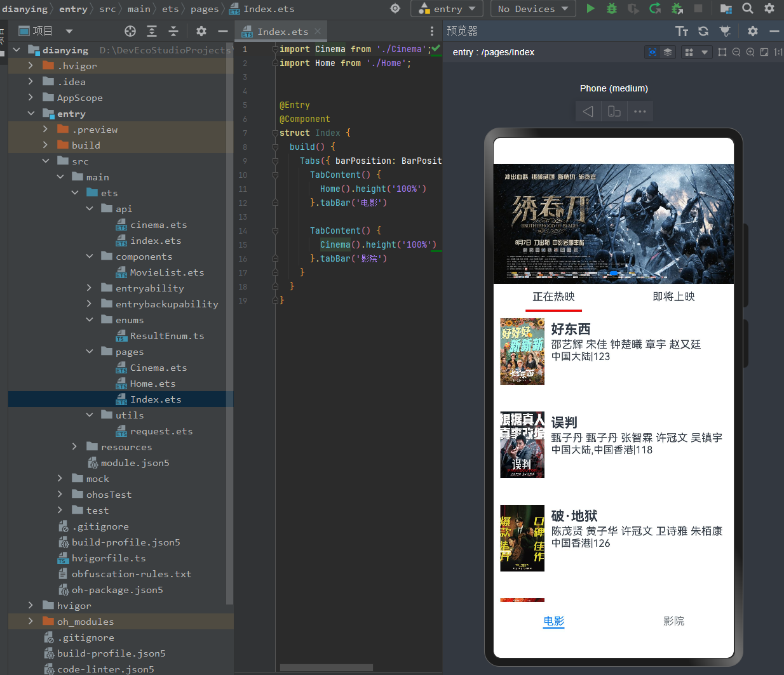
Task: Toggle the inspector eye mode in previewer
Action: pos(652,52)
